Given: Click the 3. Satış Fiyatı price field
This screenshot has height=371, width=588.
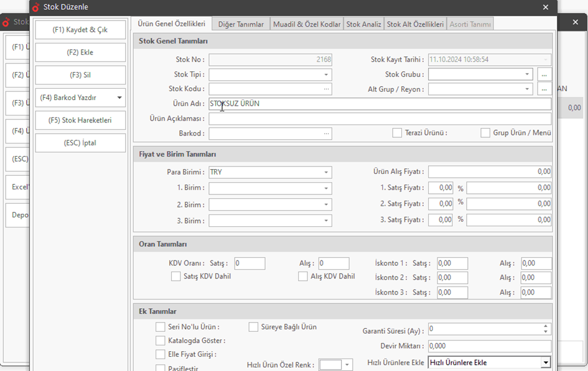Looking at the screenshot, I should [x=508, y=220].
